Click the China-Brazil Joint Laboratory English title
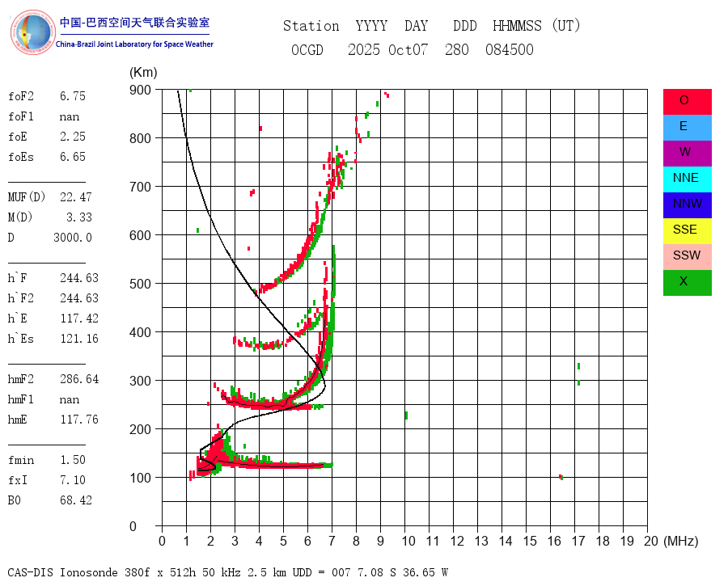 tap(134, 44)
